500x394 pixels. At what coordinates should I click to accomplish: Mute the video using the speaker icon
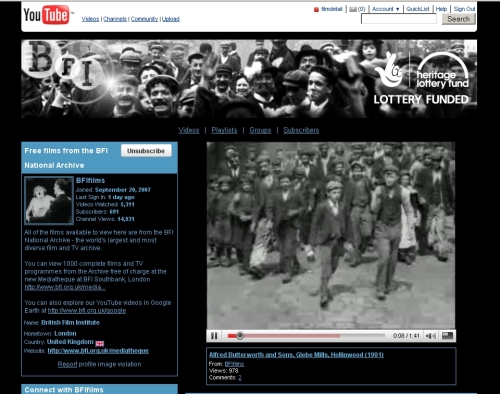point(431,336)
